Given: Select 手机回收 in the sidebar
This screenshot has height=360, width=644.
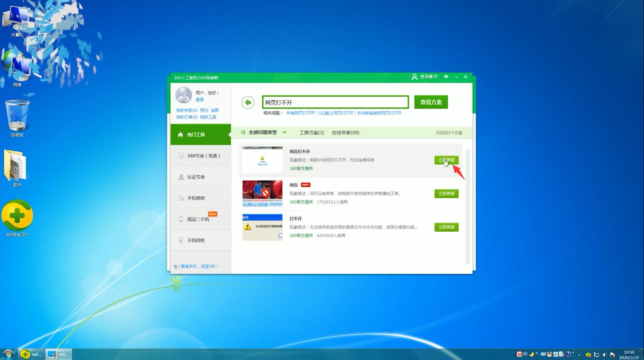Looking at the screenshot, I should tap(201, 240).
